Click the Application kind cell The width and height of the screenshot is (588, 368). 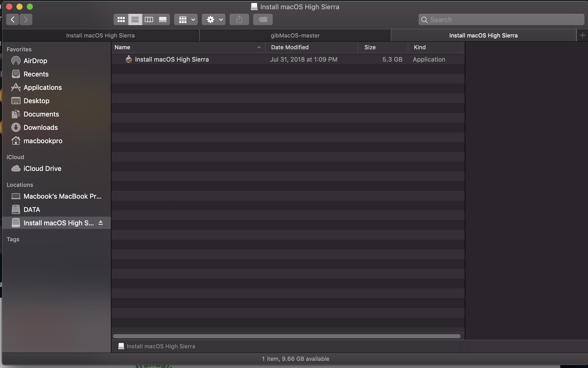pyautogui.click(x=429, y=59)
